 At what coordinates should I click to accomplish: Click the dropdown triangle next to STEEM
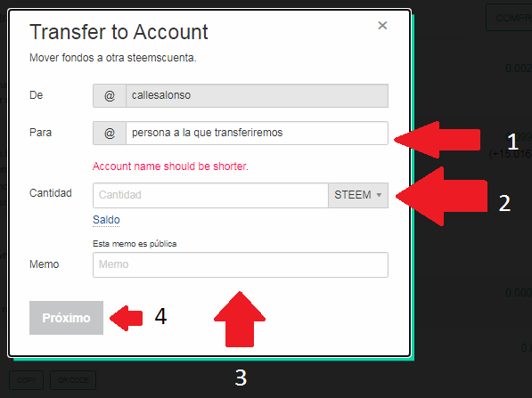379,195
